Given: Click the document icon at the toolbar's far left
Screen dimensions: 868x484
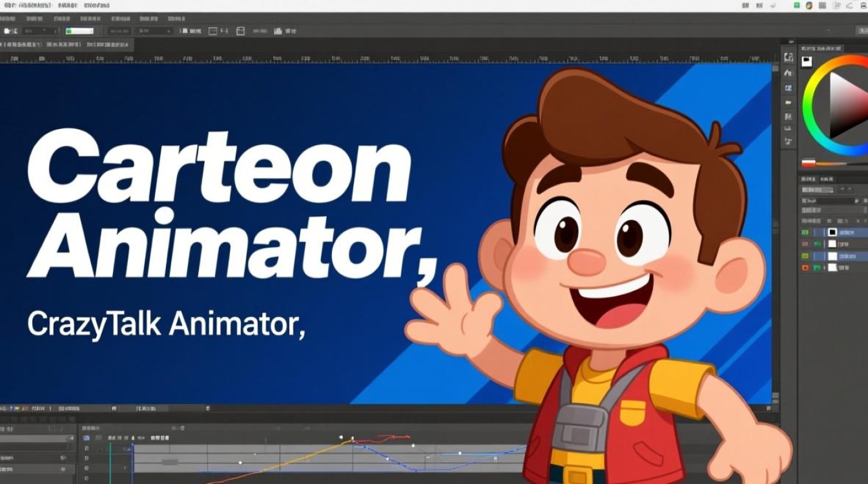Looking at the screenshot, I should click(8, 30).
